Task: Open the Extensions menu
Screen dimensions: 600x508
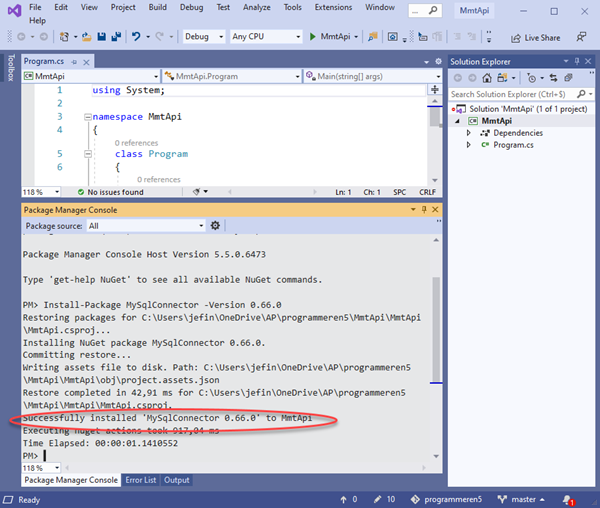Action: point(333,7)
